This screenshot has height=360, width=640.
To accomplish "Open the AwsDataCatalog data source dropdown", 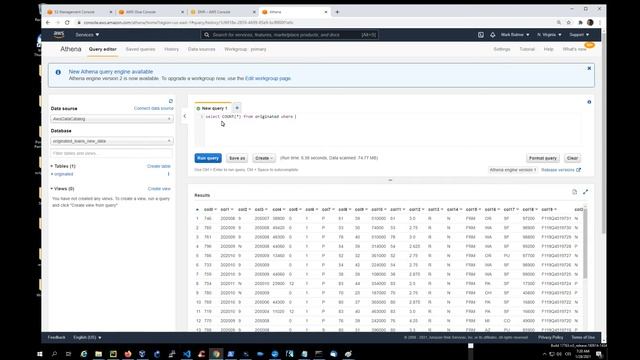I will point(112,119).
